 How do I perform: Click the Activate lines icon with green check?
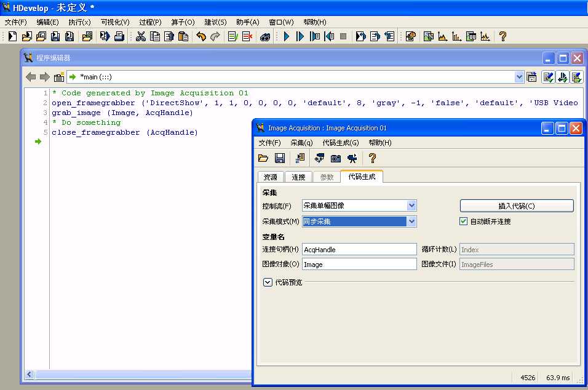point(233,36)
